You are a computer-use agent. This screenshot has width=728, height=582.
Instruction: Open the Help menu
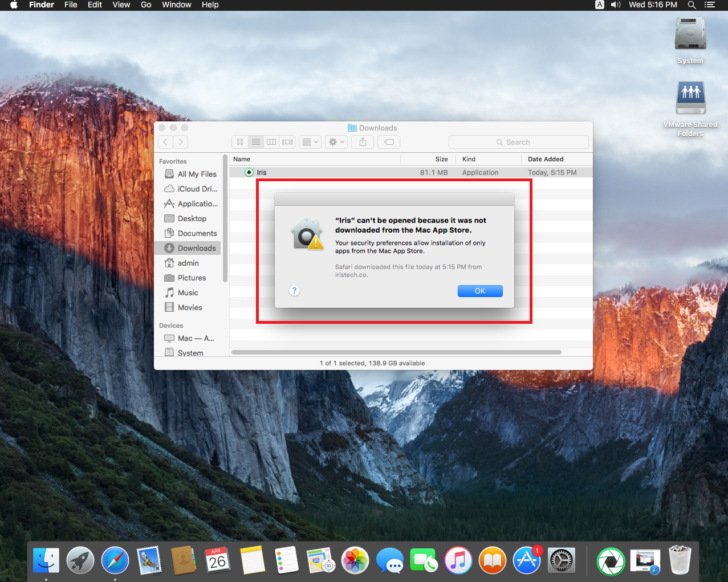[210, 5]
